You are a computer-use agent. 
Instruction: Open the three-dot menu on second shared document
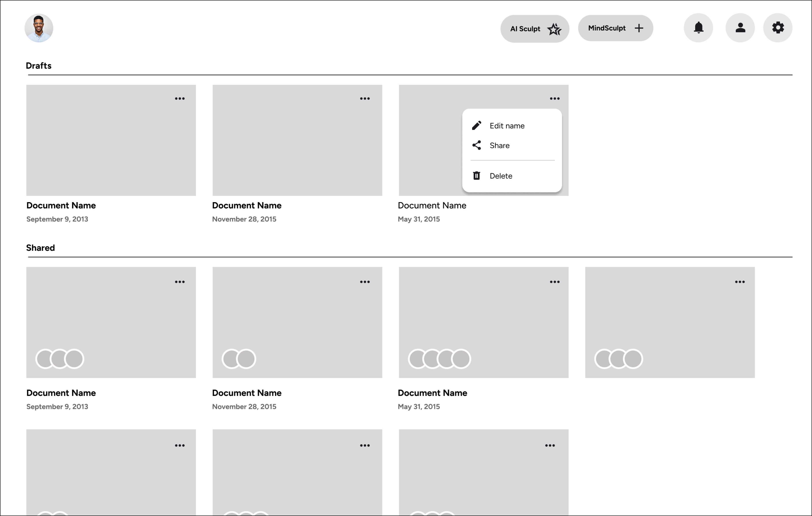click(365, 282)
